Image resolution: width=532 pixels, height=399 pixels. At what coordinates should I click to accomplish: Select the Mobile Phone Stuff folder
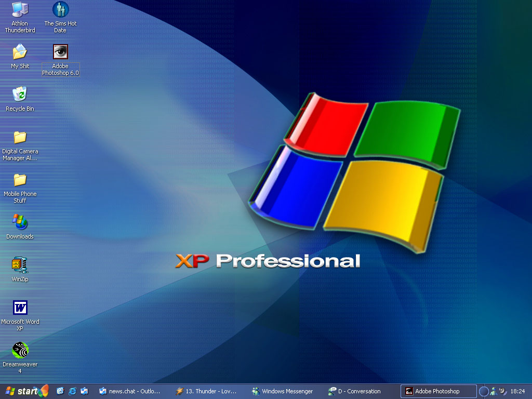(x=20, y=180)
